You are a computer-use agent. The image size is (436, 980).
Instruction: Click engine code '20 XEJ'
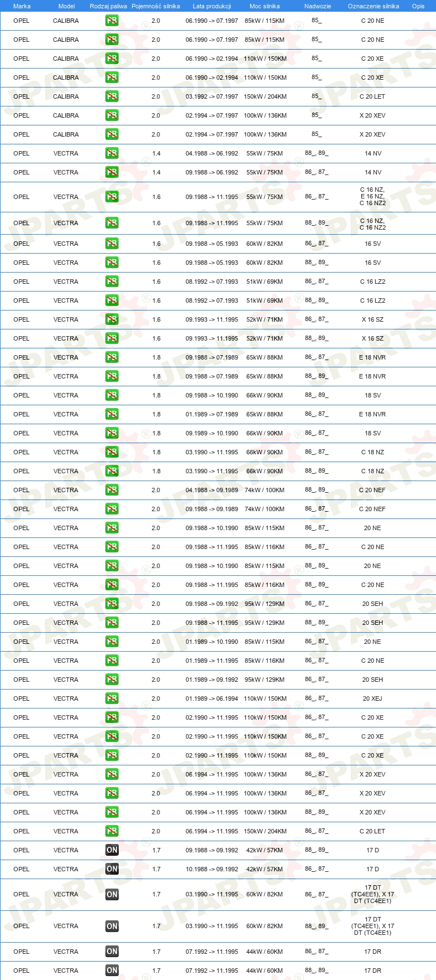point(372,698)
